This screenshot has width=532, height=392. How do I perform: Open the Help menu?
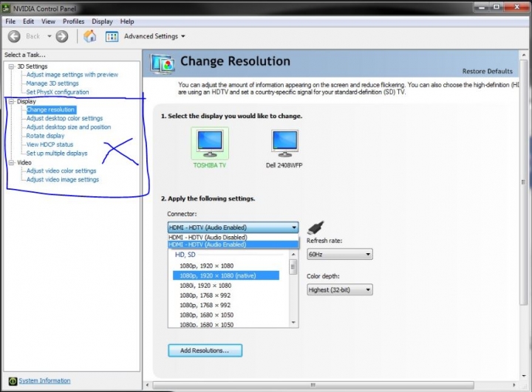click(127, 21)
